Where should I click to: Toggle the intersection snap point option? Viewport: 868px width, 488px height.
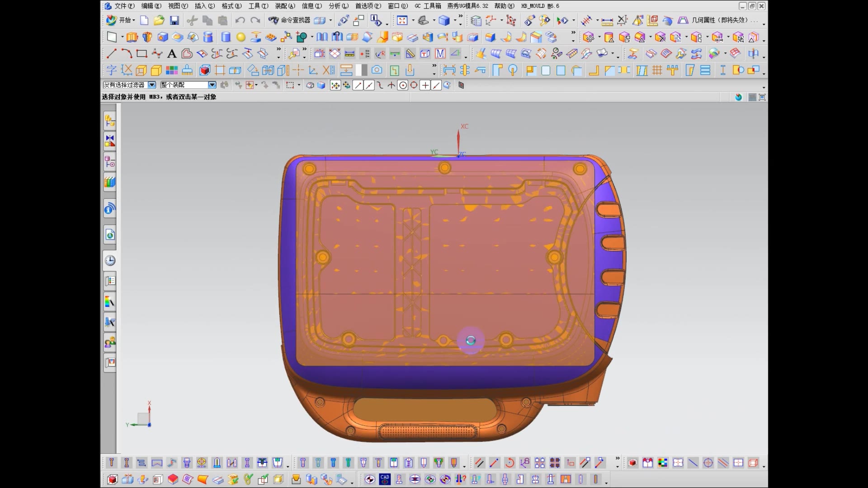392,85
